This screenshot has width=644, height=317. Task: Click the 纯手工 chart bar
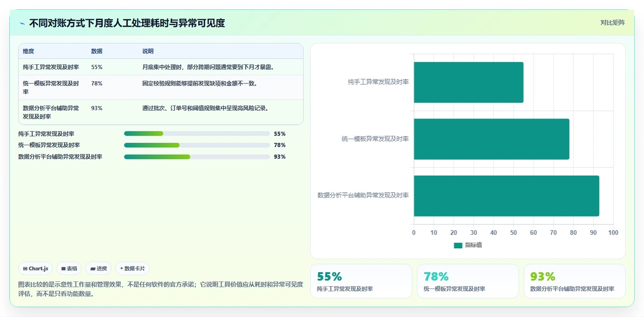pos(468,82)
